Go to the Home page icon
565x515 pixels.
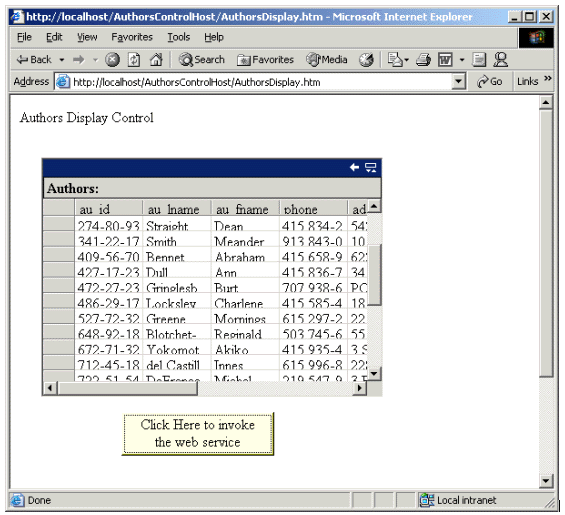tap(156, 59)
